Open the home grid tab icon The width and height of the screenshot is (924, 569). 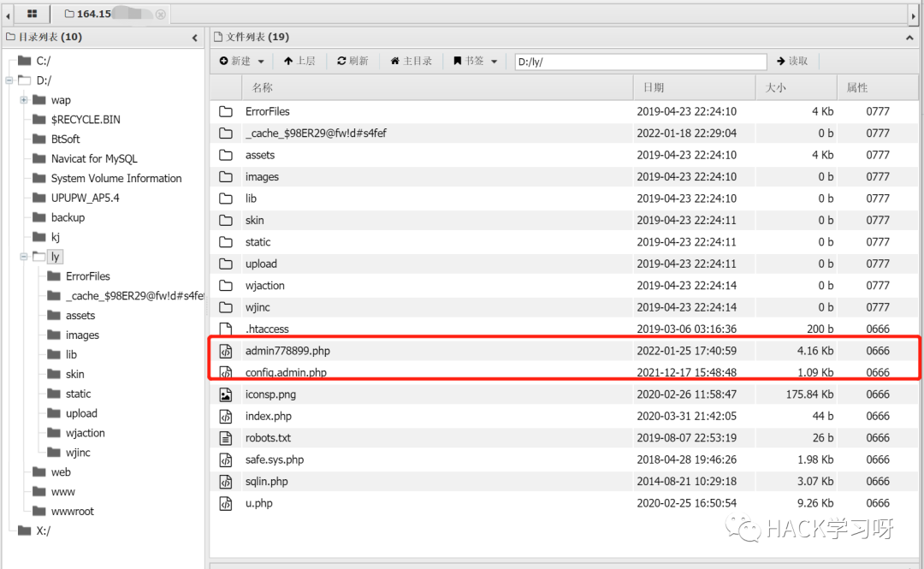coord(32,14)
